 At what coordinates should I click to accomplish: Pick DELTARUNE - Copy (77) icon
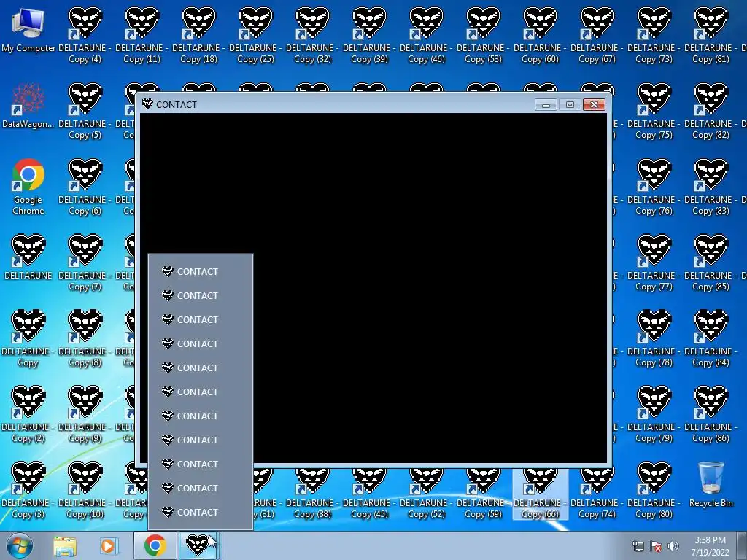(654, 262)
